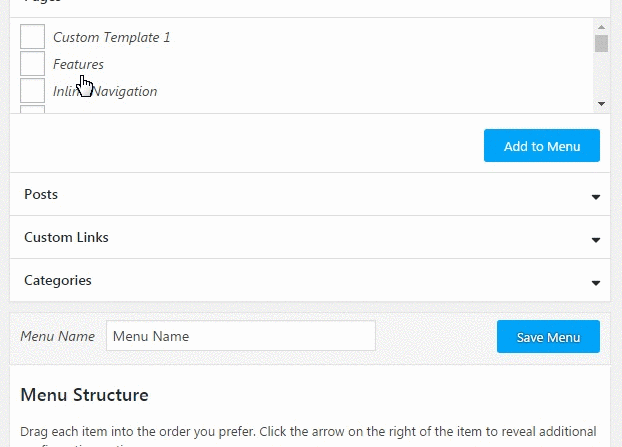Screen dimensions: 622x447
Task: Expand the Posts section arrow
Action: (596, 197)
